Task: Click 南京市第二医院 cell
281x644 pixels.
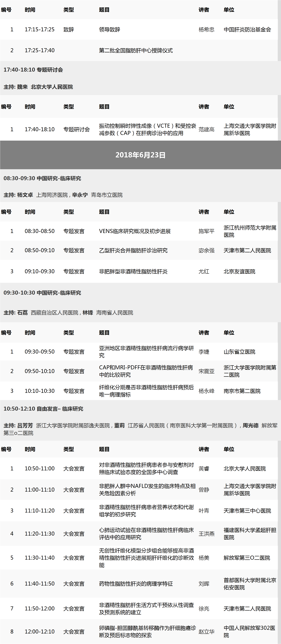Action: coord(242,391)
